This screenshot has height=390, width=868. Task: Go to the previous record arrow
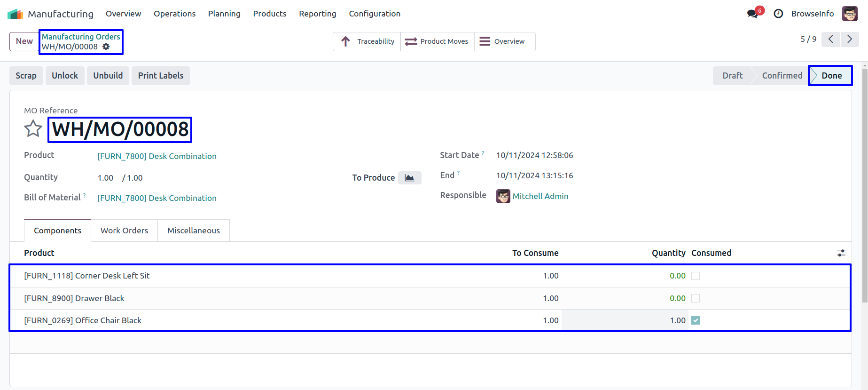(x=830, y=40)
